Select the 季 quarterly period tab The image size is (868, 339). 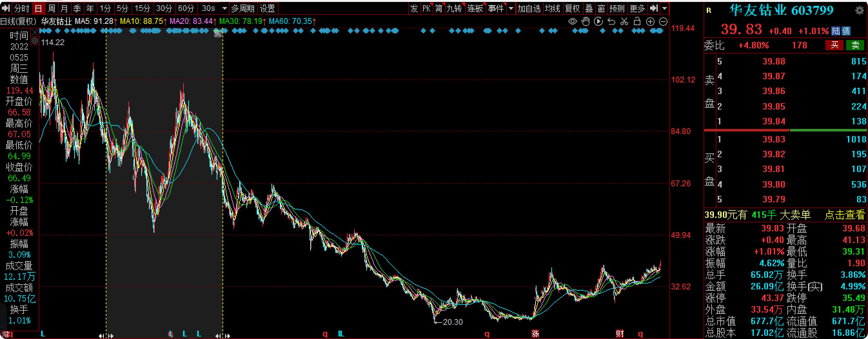pos(77,8)
